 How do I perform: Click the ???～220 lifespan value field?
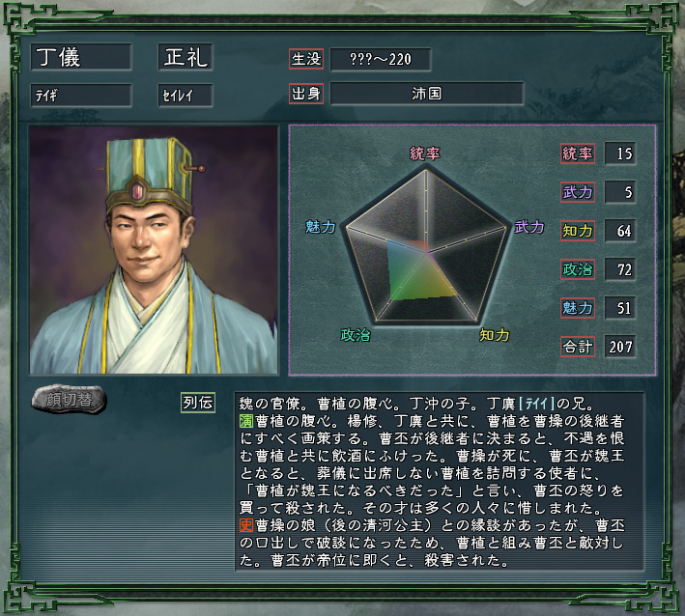381,59
